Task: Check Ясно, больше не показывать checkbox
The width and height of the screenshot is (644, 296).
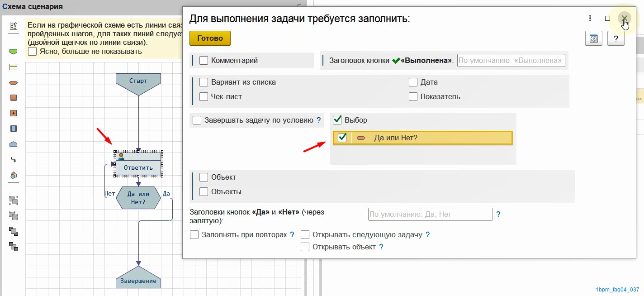Action: [32, 52]
